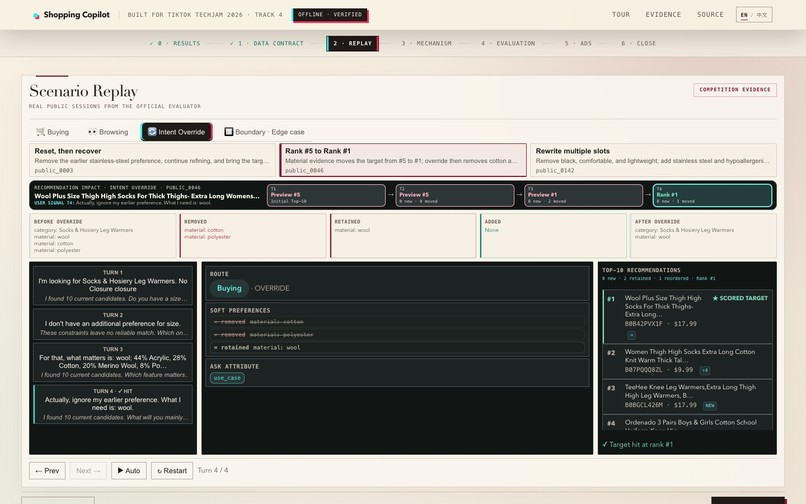The image size is (806, 504).
Task: Click the Retained material: wool panel
Action: click(x=403, y=236)
